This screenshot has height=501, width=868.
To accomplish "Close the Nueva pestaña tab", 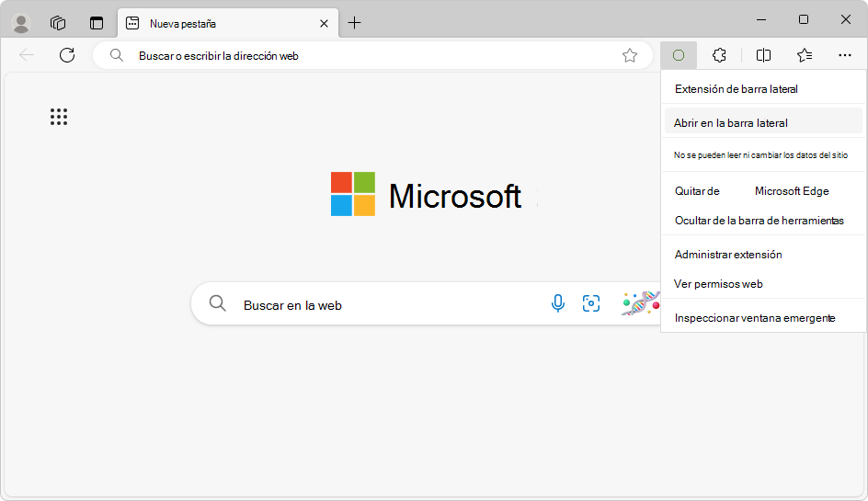I will 324,23.
